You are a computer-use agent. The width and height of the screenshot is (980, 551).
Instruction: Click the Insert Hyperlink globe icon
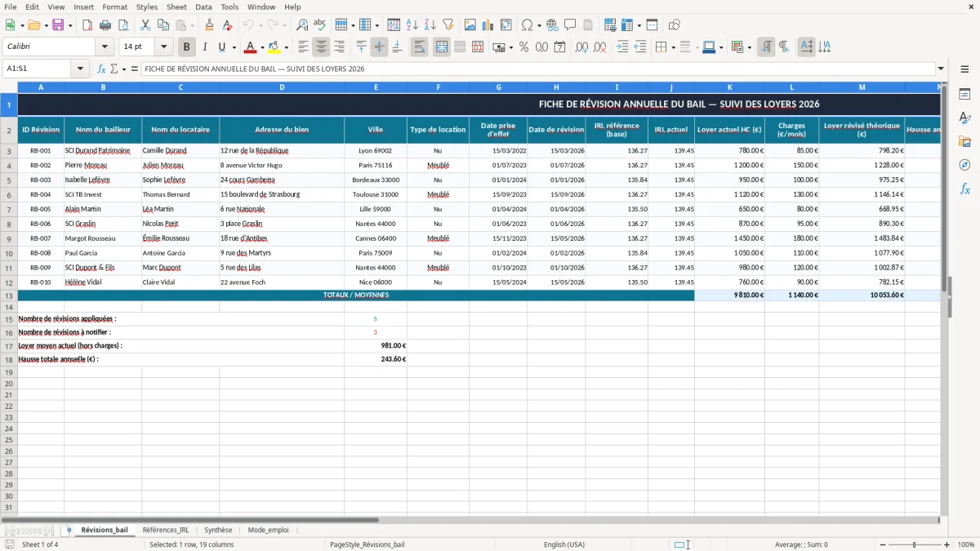(x=553, y=25)
